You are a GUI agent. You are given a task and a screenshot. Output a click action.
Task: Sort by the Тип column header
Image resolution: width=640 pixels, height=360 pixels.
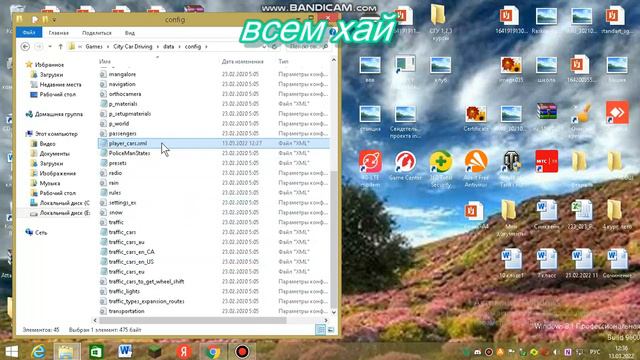[283, 61]
